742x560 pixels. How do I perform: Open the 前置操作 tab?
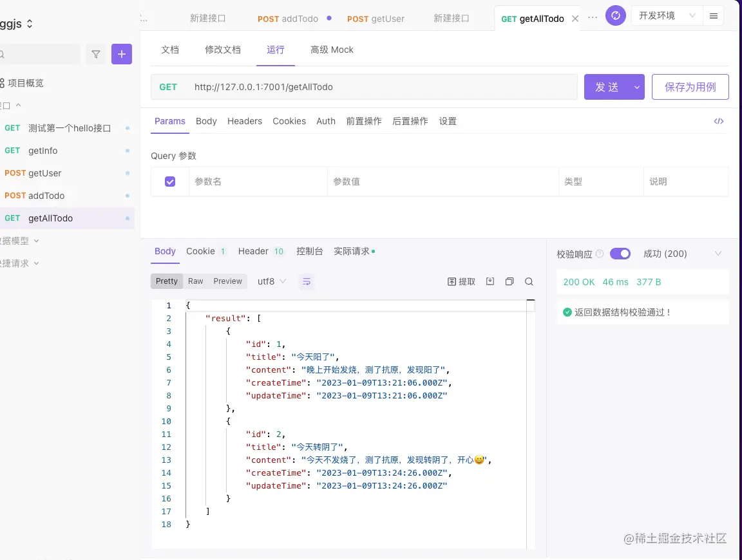pyautogui.click(x=364, y=121)
